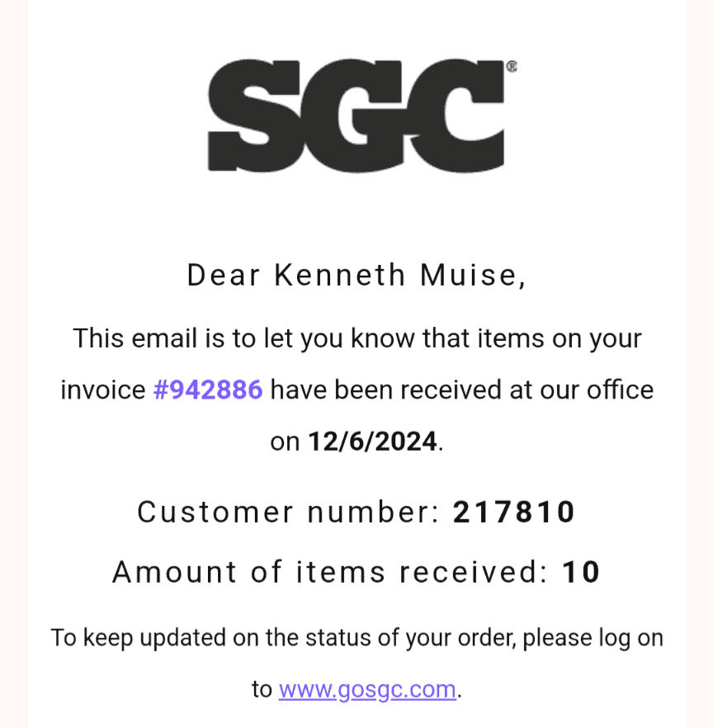Open the www.gosgc.com link

(367, 689)
